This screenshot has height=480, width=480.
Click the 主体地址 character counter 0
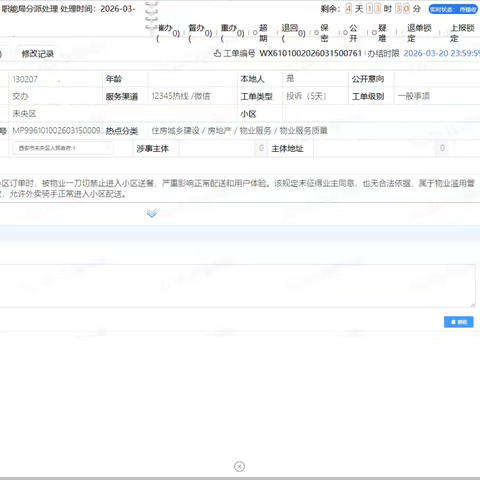pos(442,148)
